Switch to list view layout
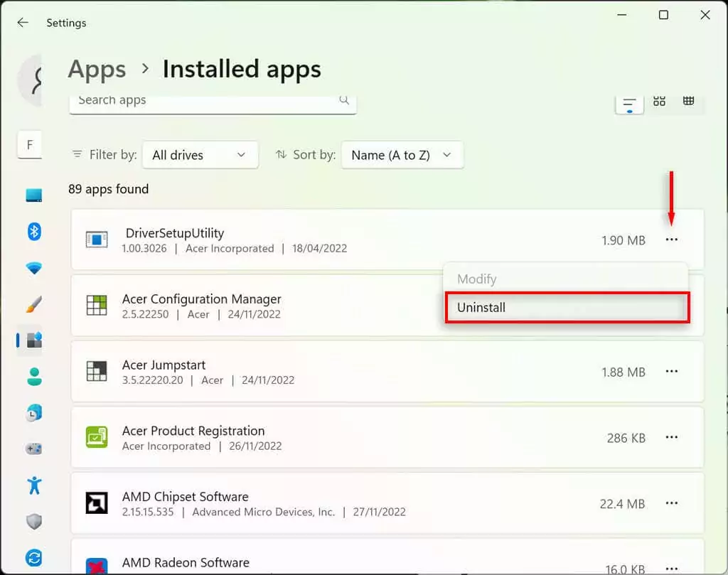 [x=629, y=104]
